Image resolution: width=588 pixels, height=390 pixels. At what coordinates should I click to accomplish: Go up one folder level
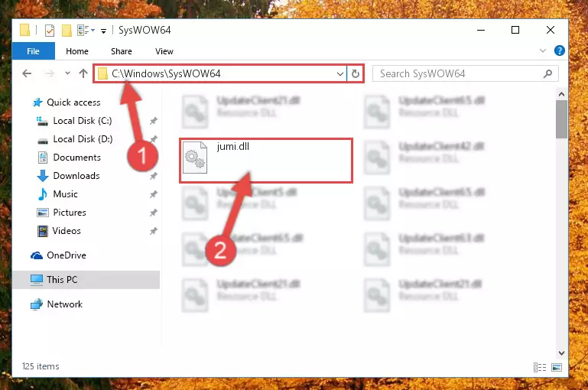point(83,73)
